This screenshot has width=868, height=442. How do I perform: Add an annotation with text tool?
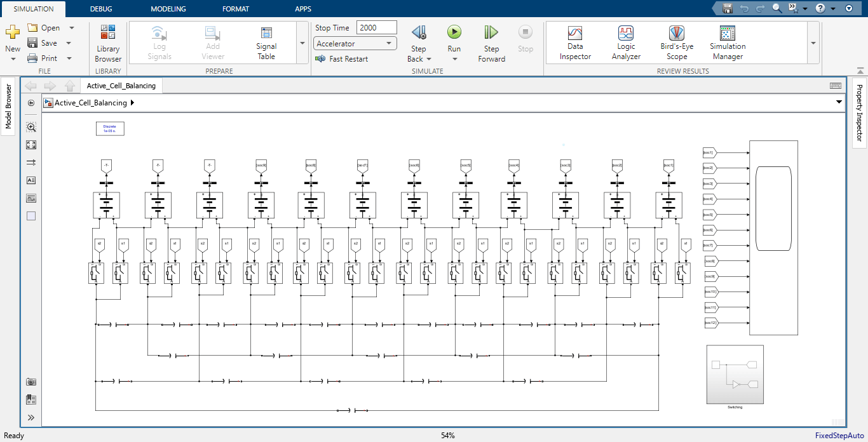[31, 180]
